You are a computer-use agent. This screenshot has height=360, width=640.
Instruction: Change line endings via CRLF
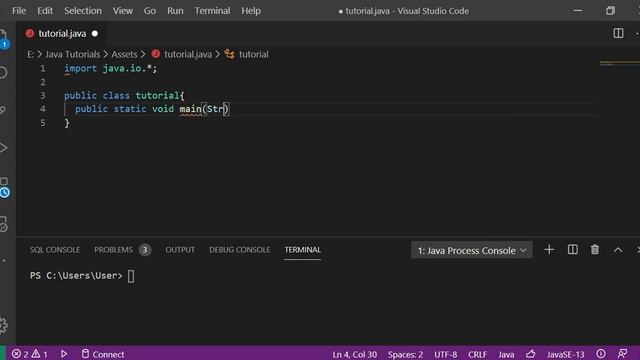click(477, 354)
